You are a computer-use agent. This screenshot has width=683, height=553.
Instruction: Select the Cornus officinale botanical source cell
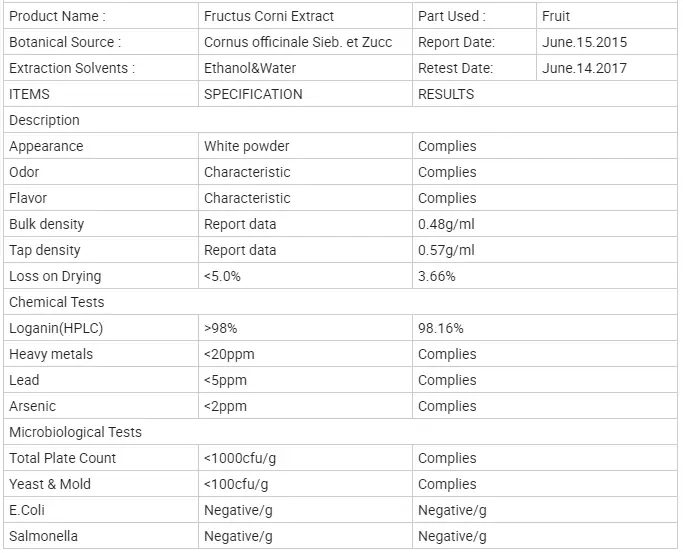(298, 42)
